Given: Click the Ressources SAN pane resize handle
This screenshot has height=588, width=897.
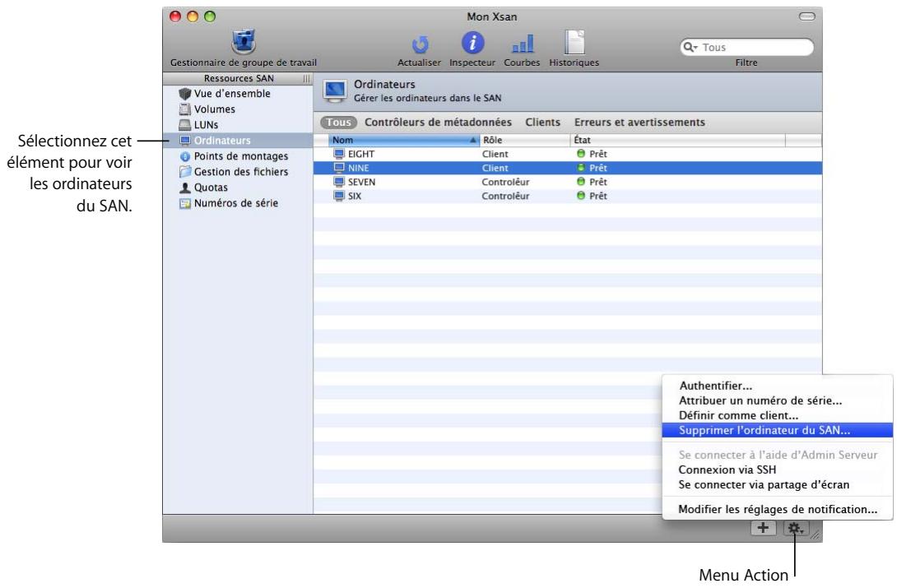Looking at the screenshot, I should tap(306, 78).
